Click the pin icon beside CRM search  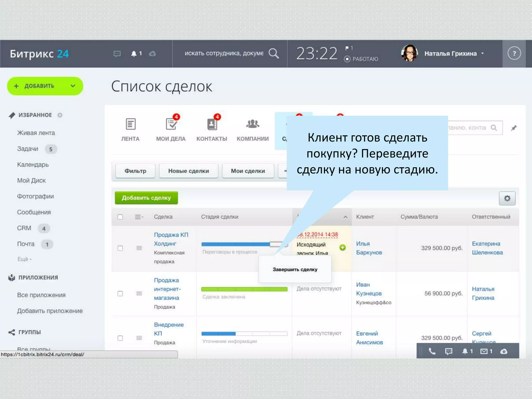click(x=514, y=128)
